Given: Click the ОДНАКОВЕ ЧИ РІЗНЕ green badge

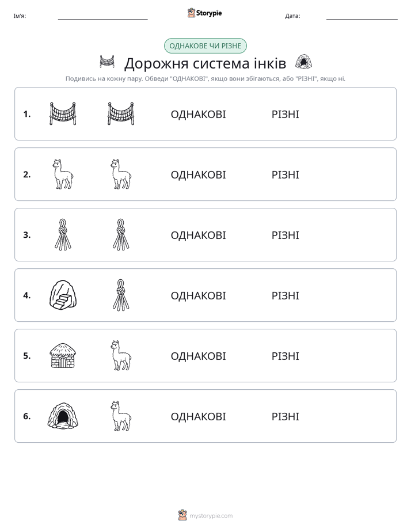Looking at the screenshot, I should [205, 46].
